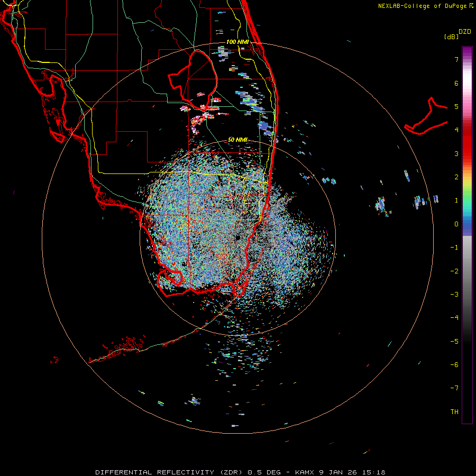Click the color scale value 7
This screenshot has height=476, width=476.
pyautogui.click(x=456, y=59)
